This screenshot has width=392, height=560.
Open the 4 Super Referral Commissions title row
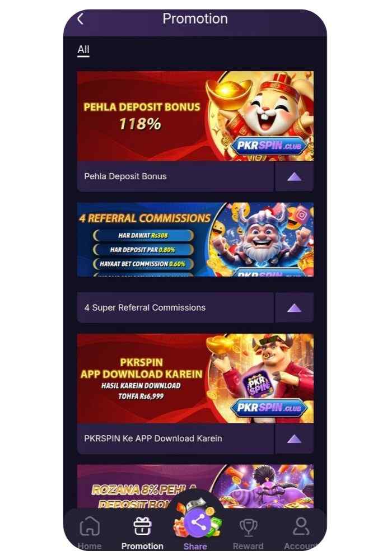coord(175,308)
